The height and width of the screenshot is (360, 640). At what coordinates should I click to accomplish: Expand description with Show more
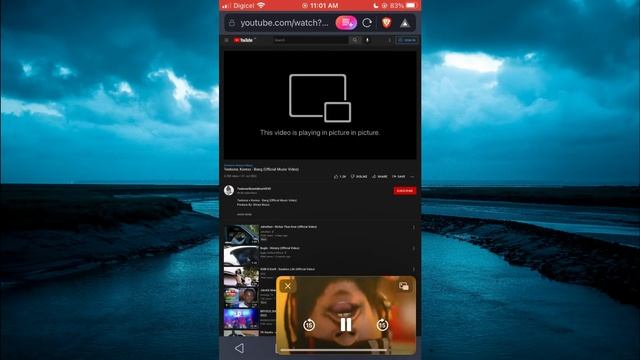coord(244,214)
